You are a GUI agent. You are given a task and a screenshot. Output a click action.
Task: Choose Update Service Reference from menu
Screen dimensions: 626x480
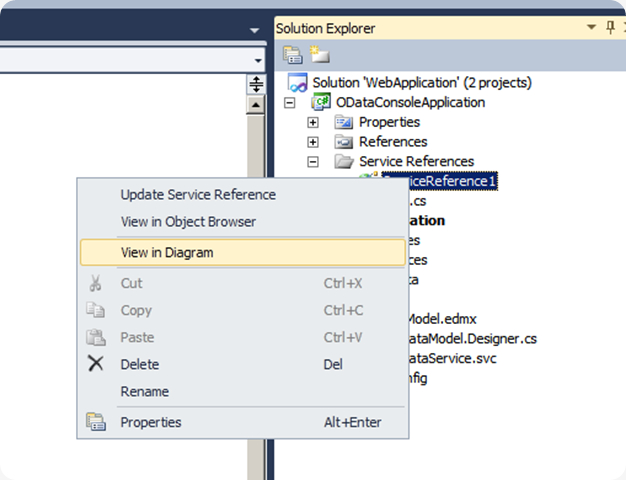pyautogui.click(x=198, y=194)
